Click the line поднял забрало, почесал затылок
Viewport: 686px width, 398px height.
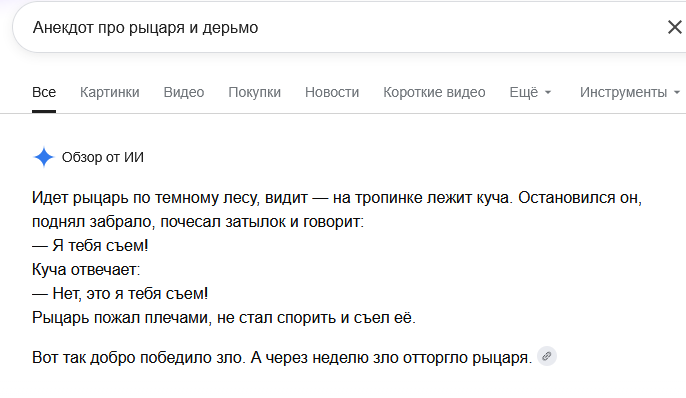(x=198, y=222)
